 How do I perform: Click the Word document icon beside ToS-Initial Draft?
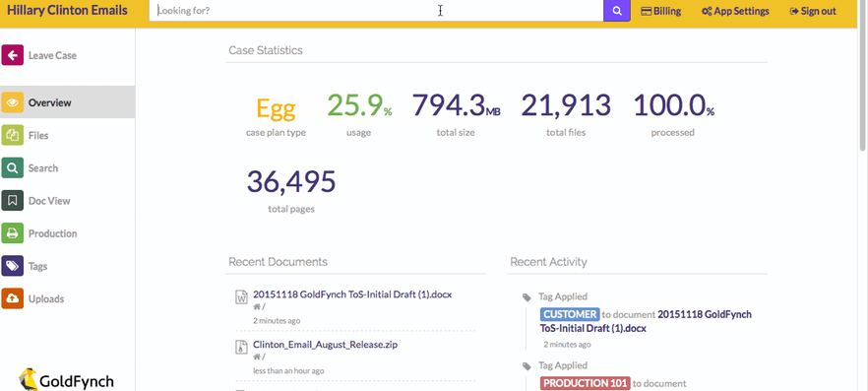pyautogui.click(x=241, y=296)
